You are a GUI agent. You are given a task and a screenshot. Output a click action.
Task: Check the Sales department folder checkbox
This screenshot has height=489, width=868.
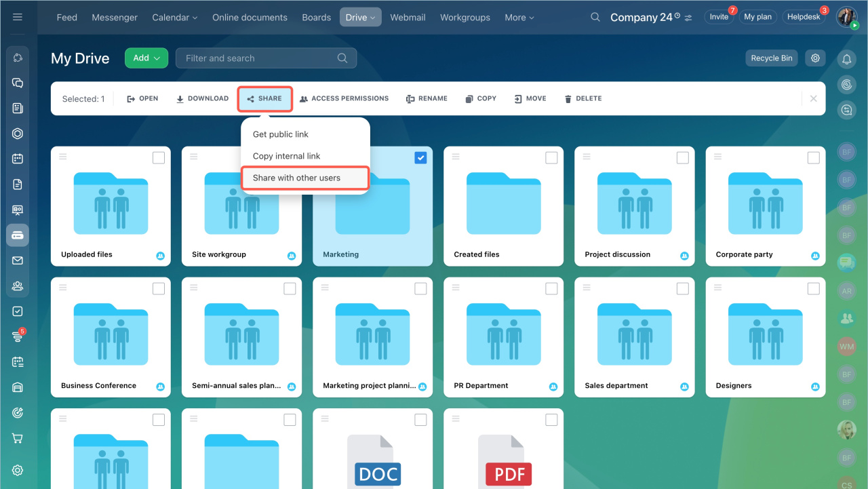tap(682, 289)
